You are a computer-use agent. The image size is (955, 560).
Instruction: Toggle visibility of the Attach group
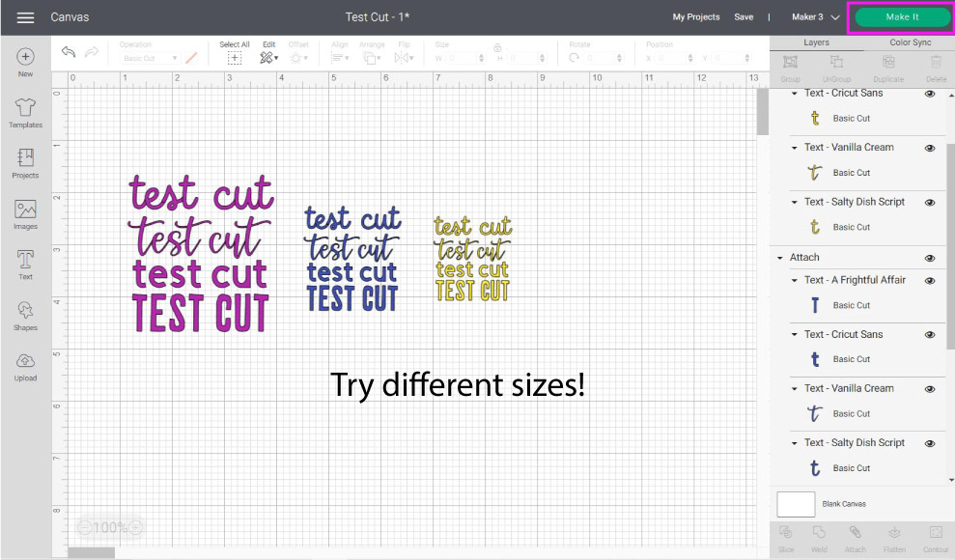tap(930, 259)
